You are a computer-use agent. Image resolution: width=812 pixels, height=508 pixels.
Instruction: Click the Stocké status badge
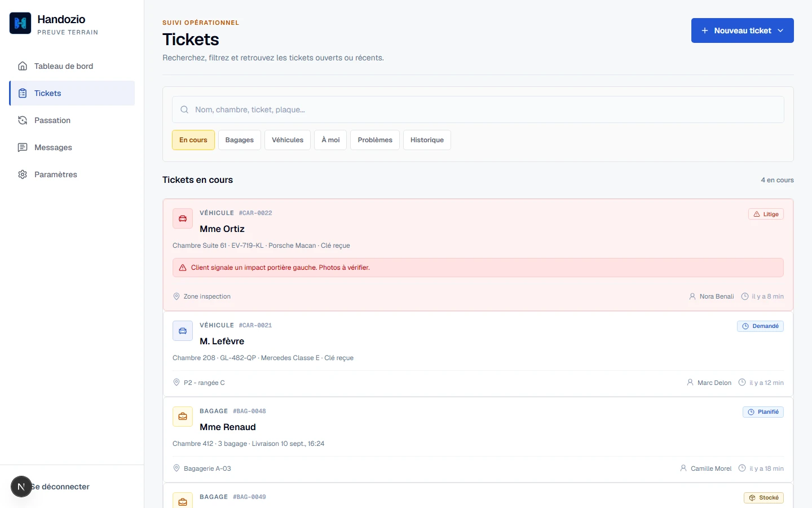[764, 498]
